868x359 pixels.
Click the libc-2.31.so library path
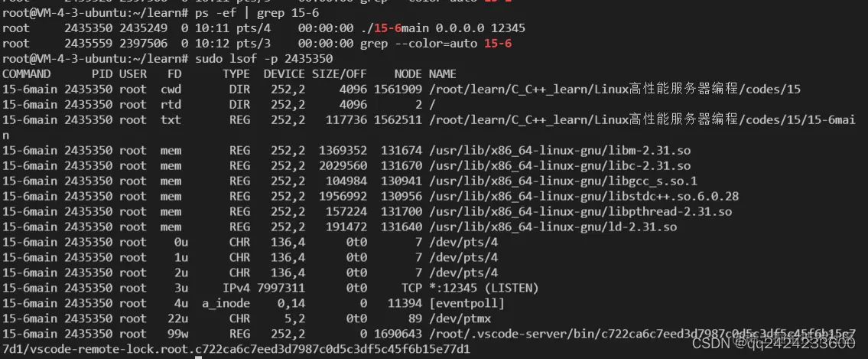coord(560,165)
